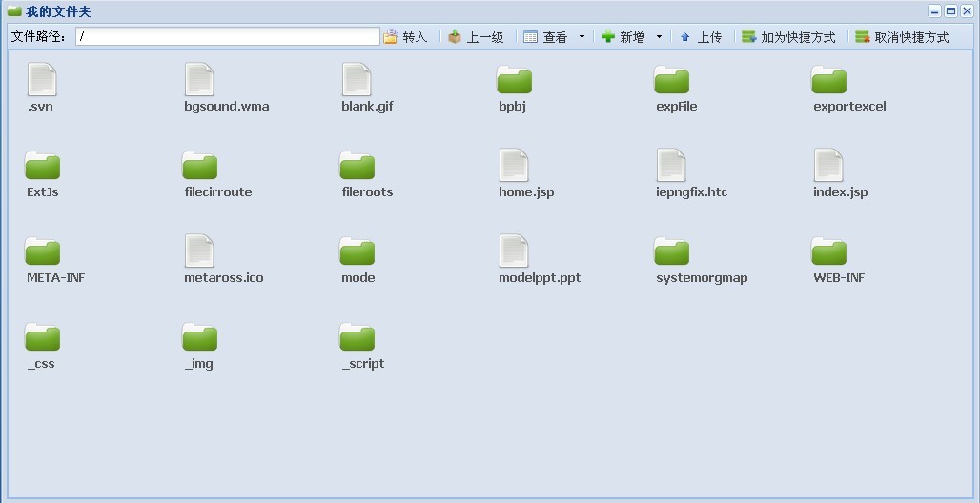
Task: Open the systemorgmap folder icon
Action: click(x=672, y=251)
